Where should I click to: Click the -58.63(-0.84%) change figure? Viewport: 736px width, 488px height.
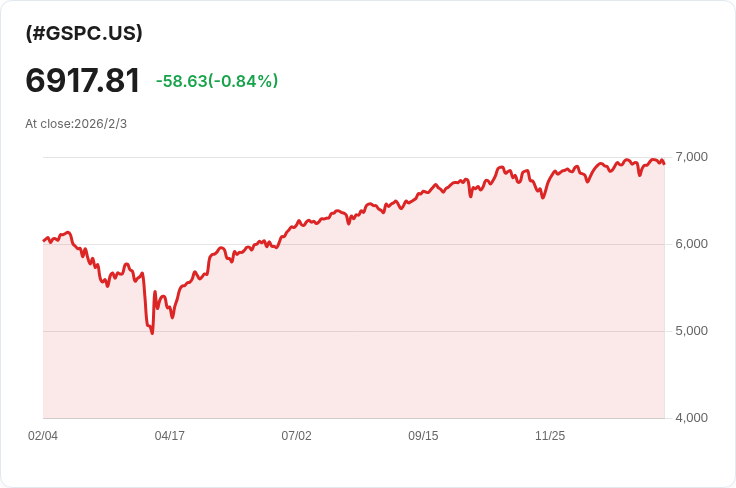tap(217, 81)
